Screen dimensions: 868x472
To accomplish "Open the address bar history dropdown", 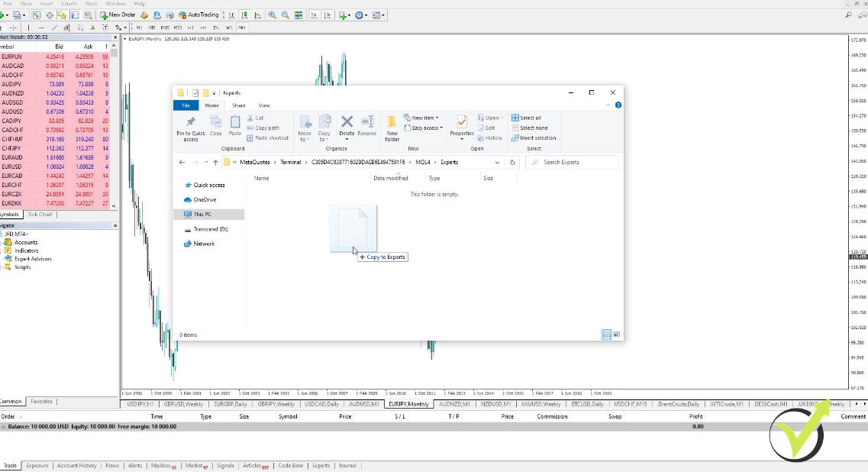I will (498, 162).
